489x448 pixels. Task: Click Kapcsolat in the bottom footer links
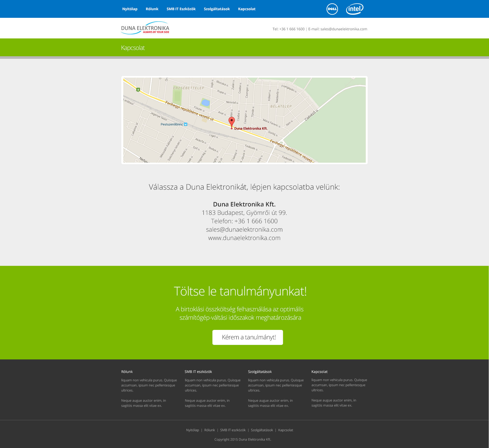(x=286, y=430)
